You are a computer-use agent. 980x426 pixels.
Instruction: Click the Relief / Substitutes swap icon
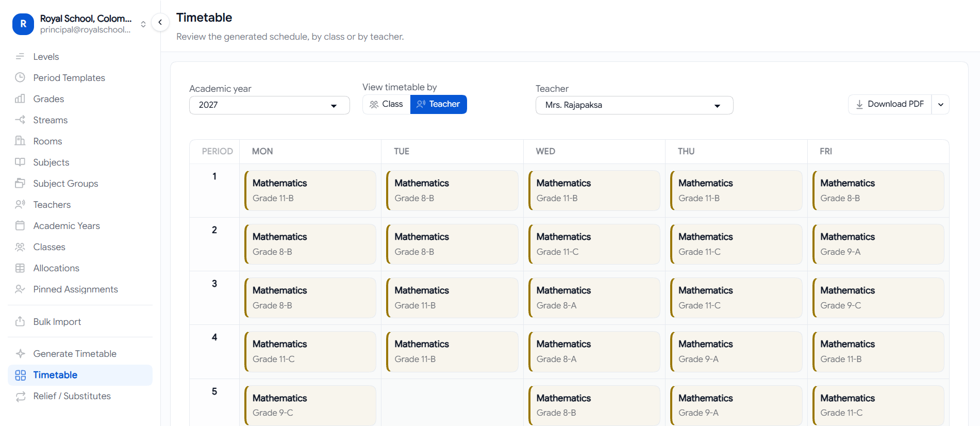click(x=20, y=396)
